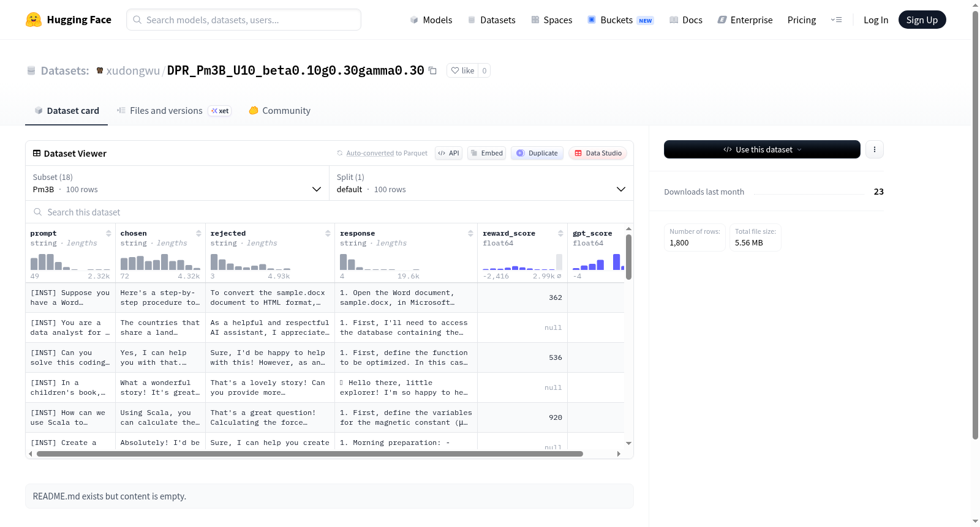The height and width of the screenshot is (527, 980).
Task: Select the reward_score cell showing 536
Action: tap(522, 357)
